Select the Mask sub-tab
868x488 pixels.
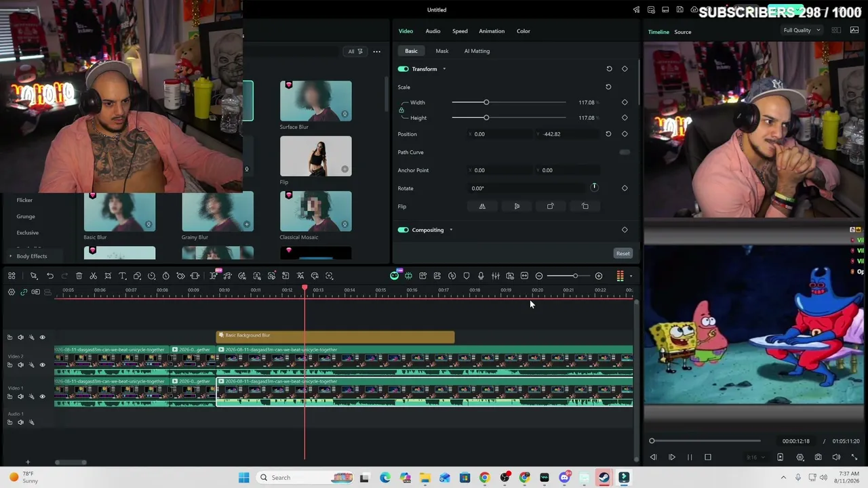click(442, 51)
